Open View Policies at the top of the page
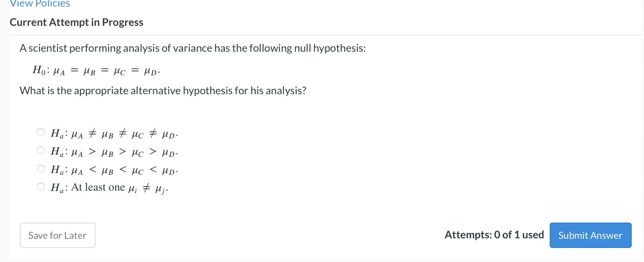Viewport: 644px width, 262px height. point(39,4)
